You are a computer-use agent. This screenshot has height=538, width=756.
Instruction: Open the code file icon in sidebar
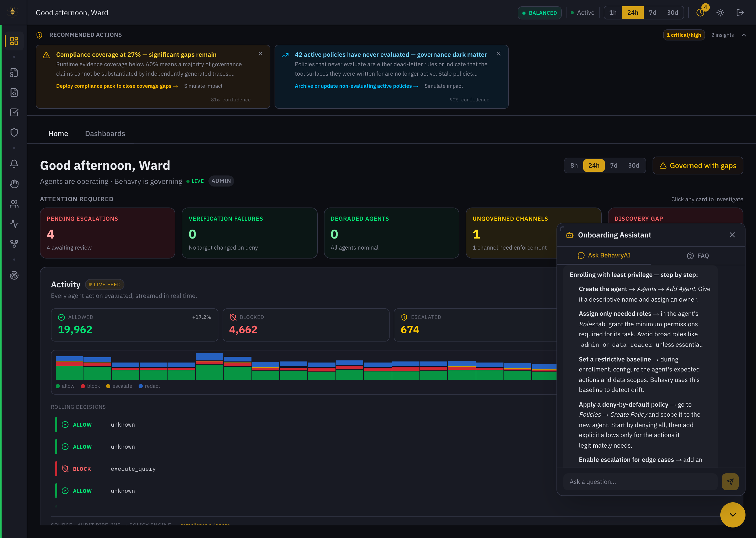pos(14,92)
